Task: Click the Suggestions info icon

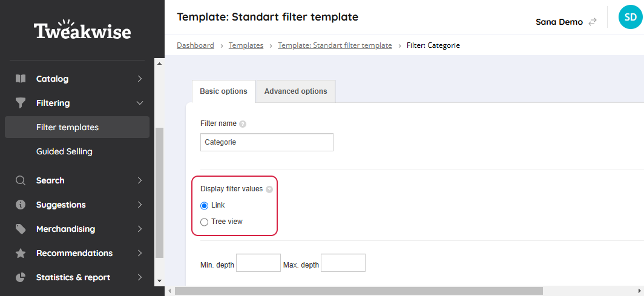Action: [21, 205]
